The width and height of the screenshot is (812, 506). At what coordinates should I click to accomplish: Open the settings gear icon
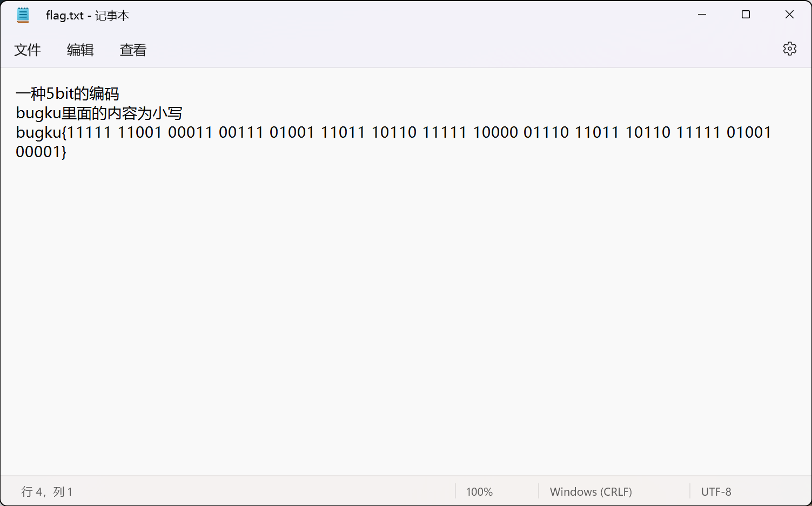click(789, 49)
